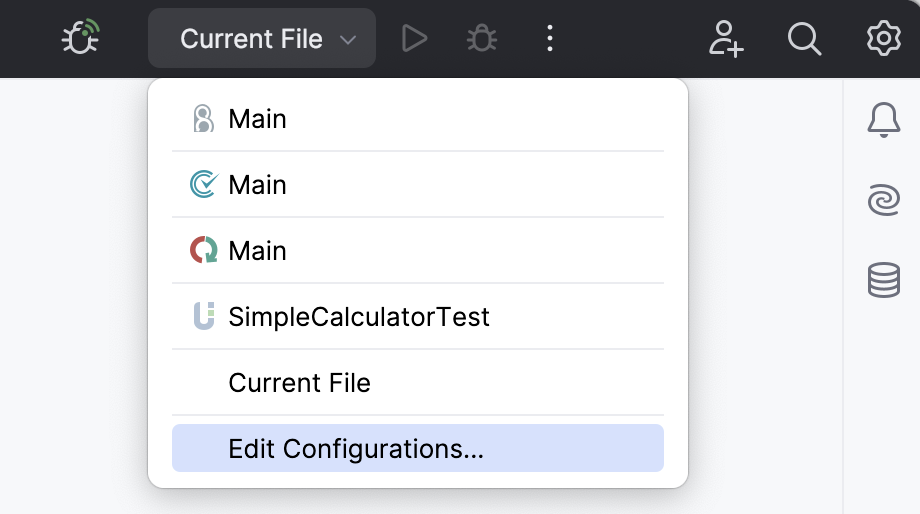Select the Main configuration with teal checkmark icon
The height and width of the screenshot is (514, 920).
pyautogui.click(x=258, y=185)
